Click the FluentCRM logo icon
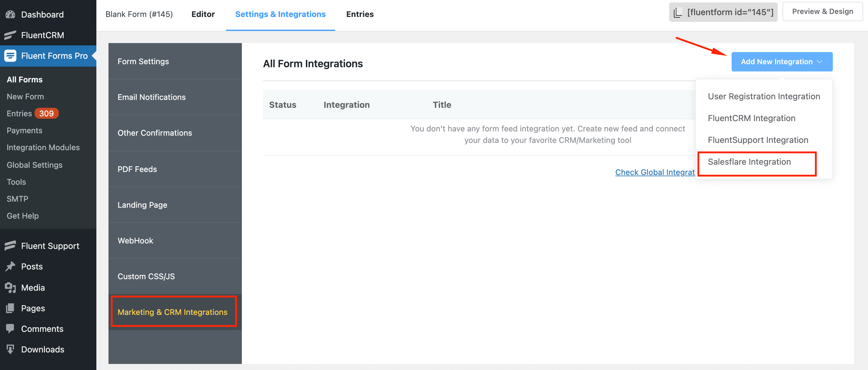 click(10, 35)
